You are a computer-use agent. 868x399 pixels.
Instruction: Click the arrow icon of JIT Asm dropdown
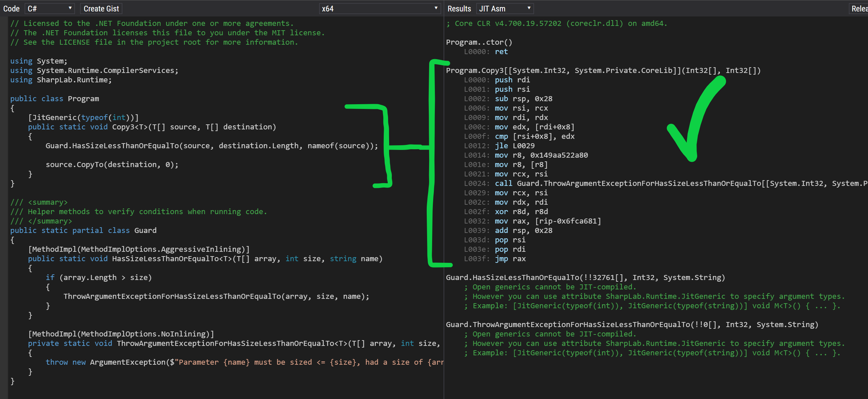pyautogui.click(x=529, y=8)
